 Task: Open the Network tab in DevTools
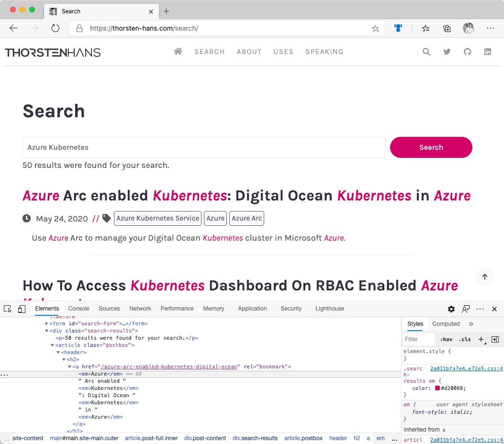pos(140,309)
